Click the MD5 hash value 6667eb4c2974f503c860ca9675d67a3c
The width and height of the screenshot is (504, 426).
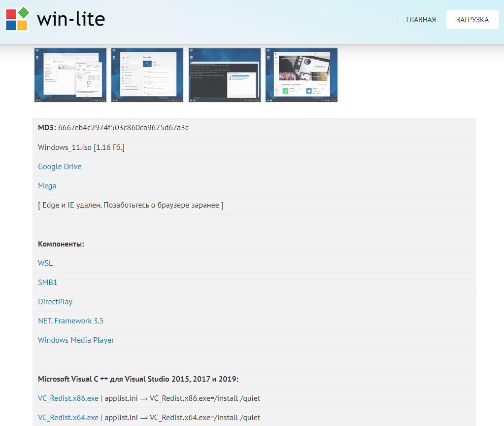click(x=124, y=127)
